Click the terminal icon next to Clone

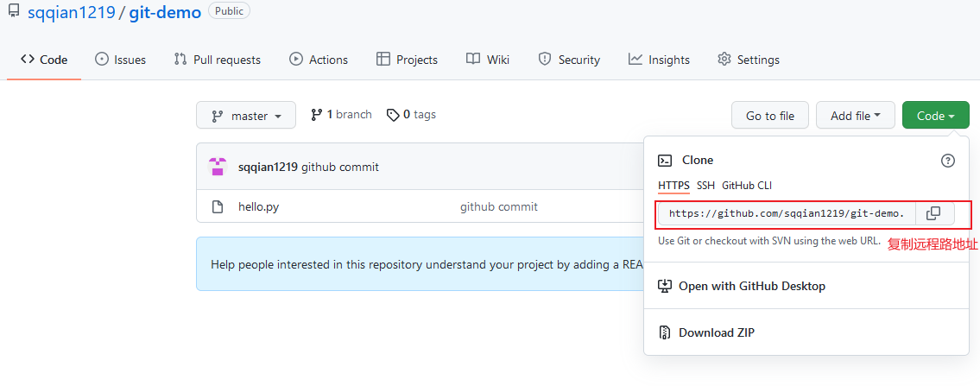(x=665, y=161)
